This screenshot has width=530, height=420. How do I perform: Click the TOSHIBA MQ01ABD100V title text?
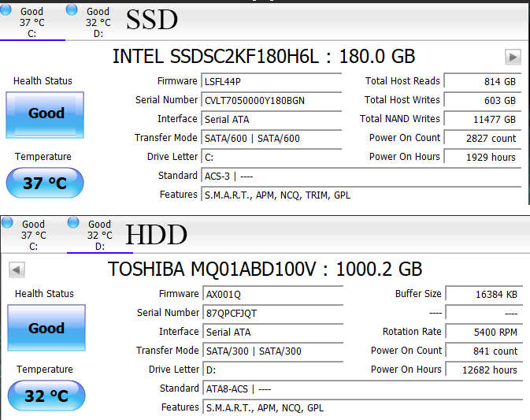[x=265, y=269]
